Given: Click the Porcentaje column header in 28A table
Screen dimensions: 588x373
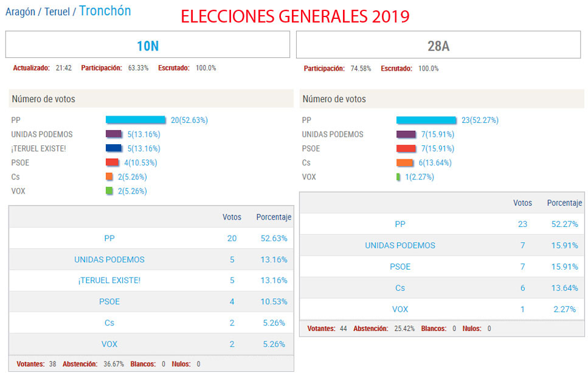Looking at the screenshot, I should click(x=564, y=203).
